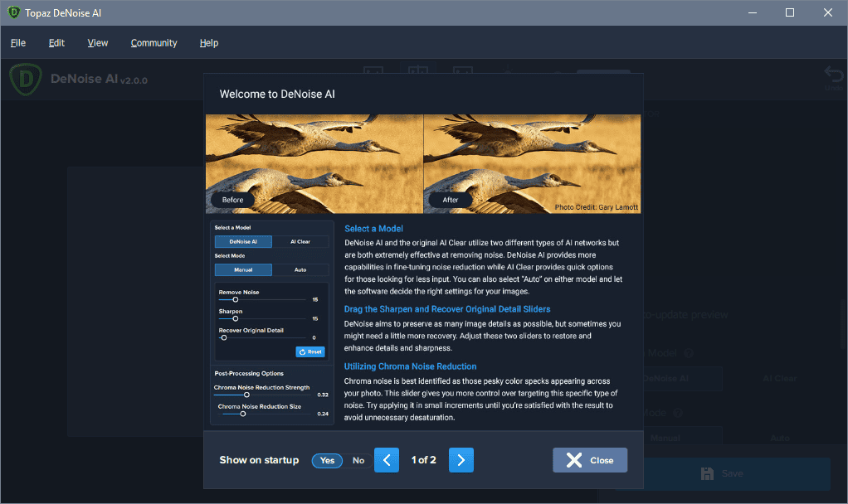Click the Undo arrow in the main window

[x=833, y=75]
